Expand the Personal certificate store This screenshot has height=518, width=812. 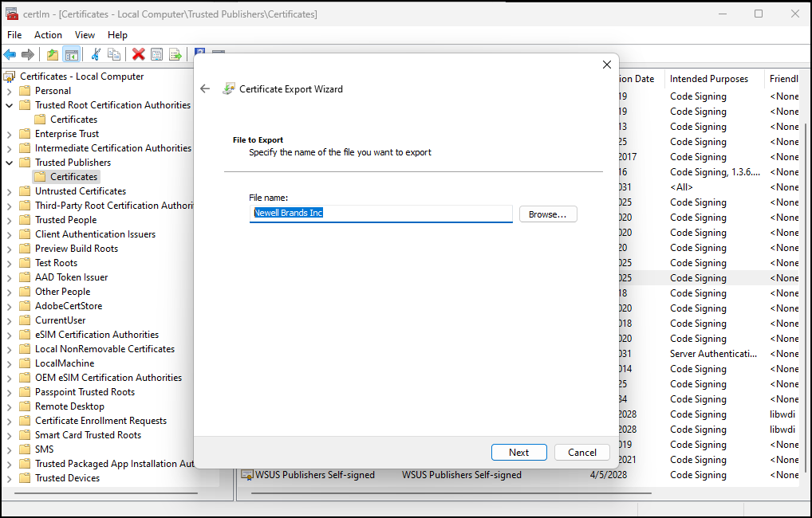[10, 91]
